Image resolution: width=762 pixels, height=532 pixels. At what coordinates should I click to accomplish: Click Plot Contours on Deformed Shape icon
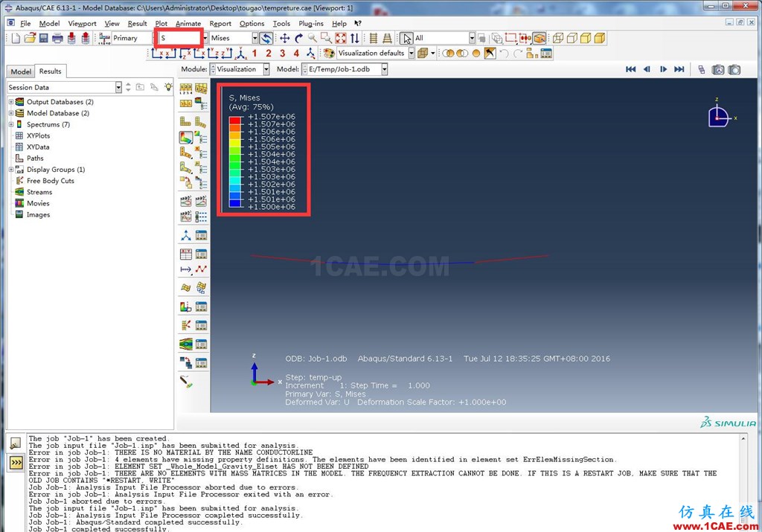(185, 138)
